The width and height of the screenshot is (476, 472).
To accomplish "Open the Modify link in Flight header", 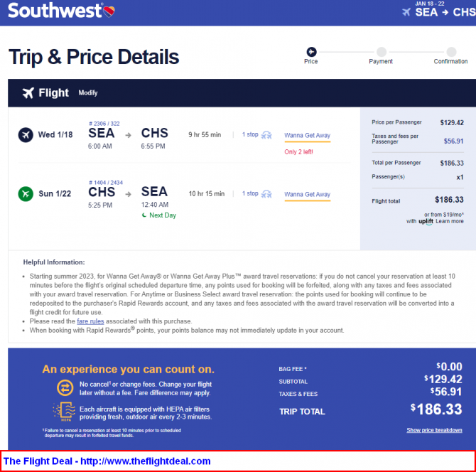I will (x=88, y=93).
